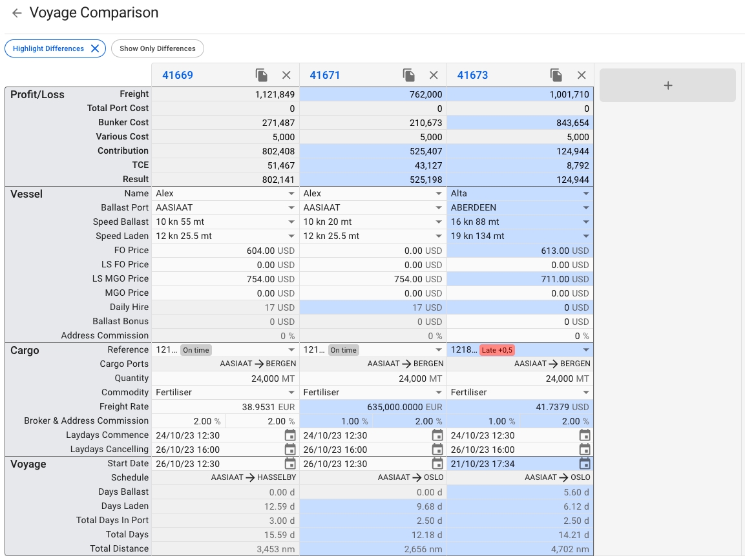Click the red Late +0,5 status badge
The width and height of the screenshot is (745, 560).
(x=497, y=350)
